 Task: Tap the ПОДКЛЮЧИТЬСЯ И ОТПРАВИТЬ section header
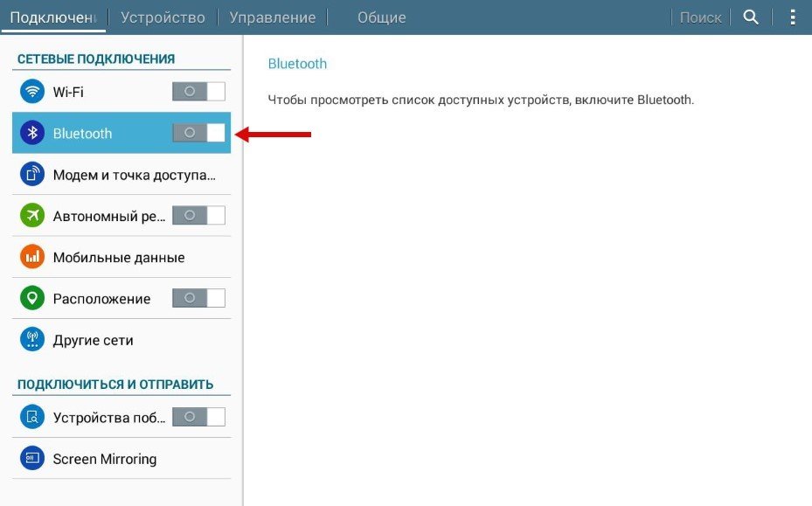tap(115, 385)
